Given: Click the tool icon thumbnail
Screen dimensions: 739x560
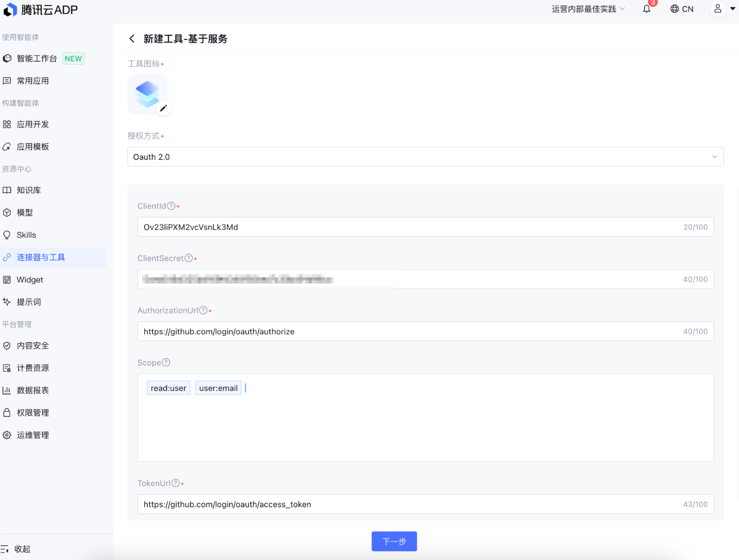Looking at the screenshot, I should pyautogui.click(x=147, y=94).
